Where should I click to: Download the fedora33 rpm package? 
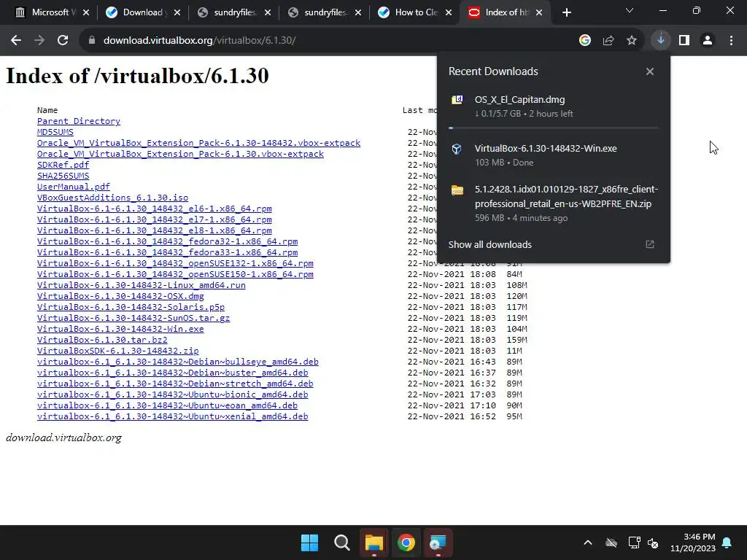(167, 252)
